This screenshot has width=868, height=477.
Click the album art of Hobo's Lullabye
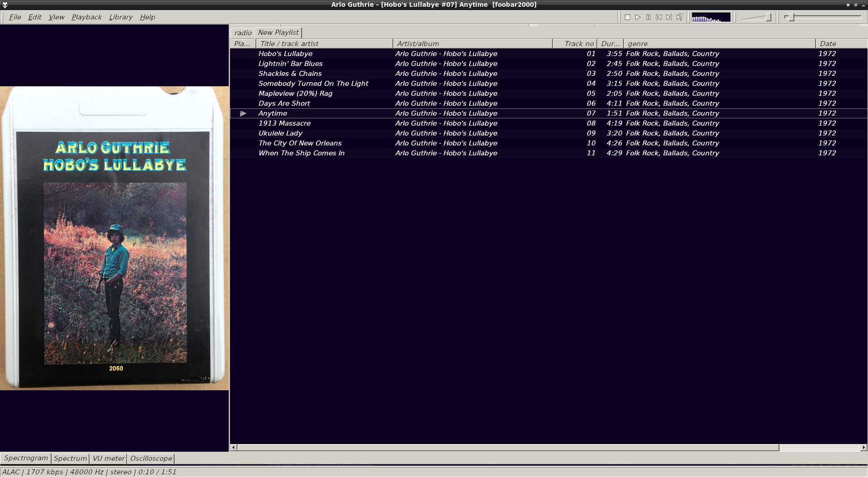coord(114,238)
